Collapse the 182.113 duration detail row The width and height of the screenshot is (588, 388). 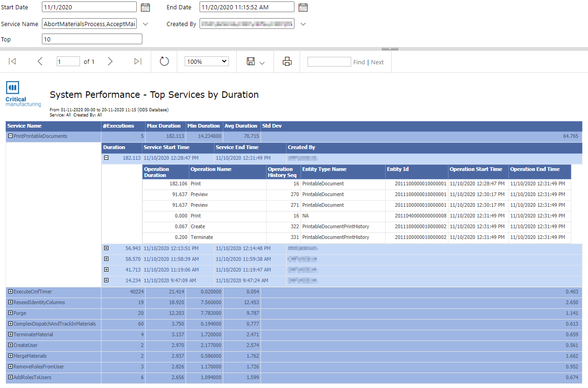point(106,158)
